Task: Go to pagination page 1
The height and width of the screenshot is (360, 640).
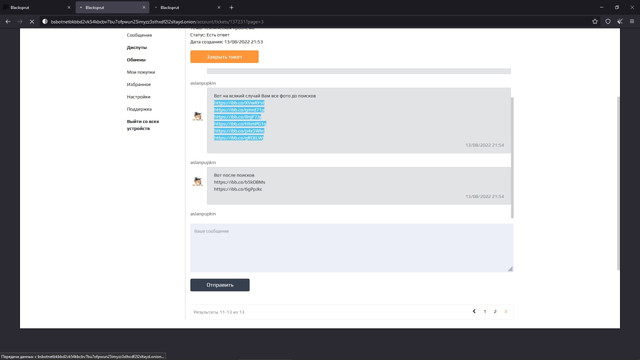Action: pyautogui.click(x=485, y=311)
